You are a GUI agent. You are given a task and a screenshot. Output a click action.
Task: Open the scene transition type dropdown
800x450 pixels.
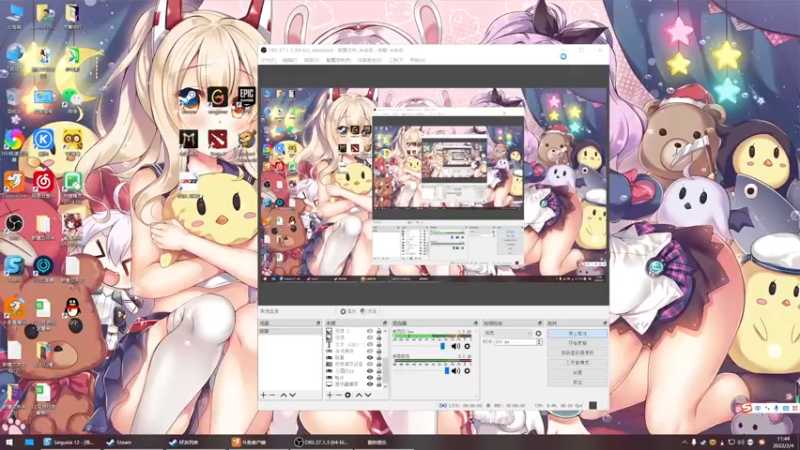point(507,333)
